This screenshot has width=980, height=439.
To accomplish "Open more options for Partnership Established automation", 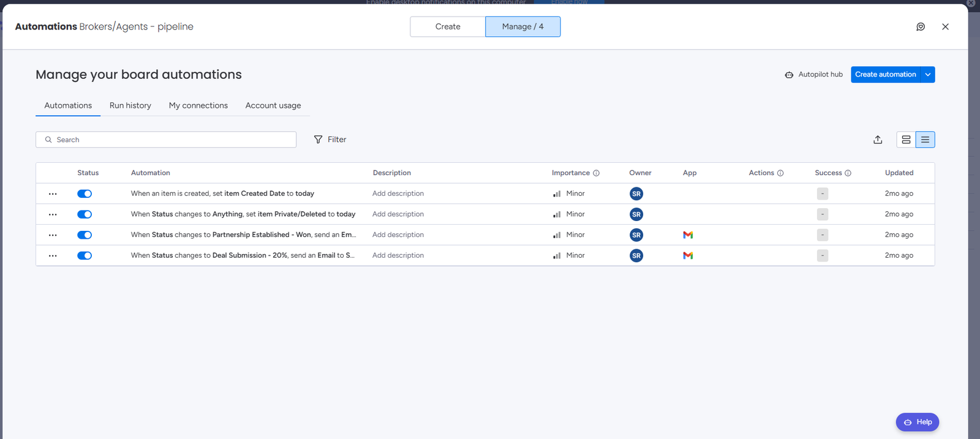I will (53, 235).
